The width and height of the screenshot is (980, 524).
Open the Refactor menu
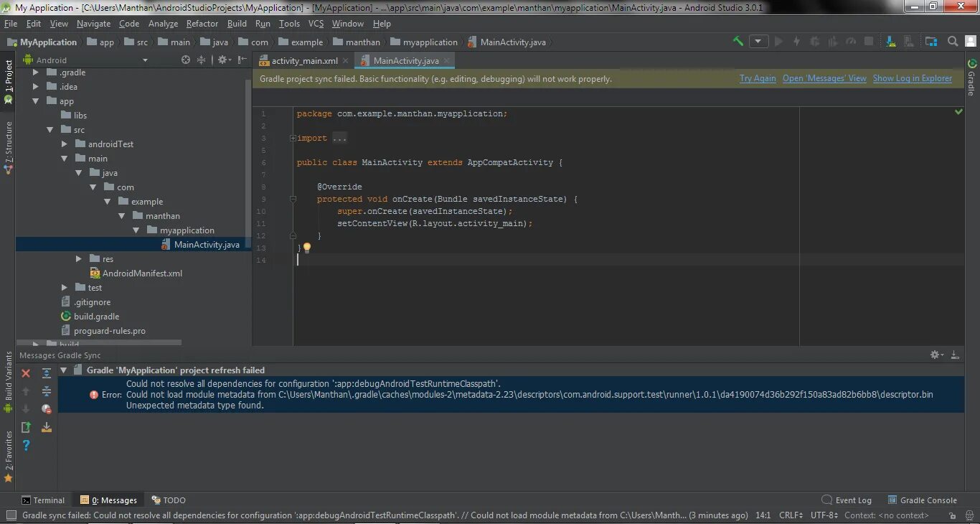202,24
